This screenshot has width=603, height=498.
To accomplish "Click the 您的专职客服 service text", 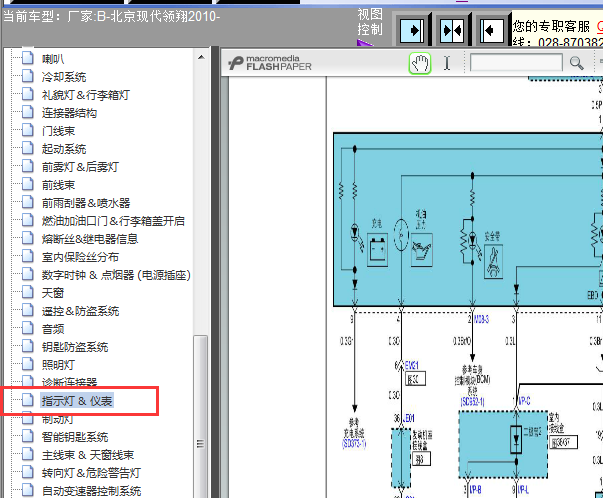I will pyautogui.click(x=551, y=27).
